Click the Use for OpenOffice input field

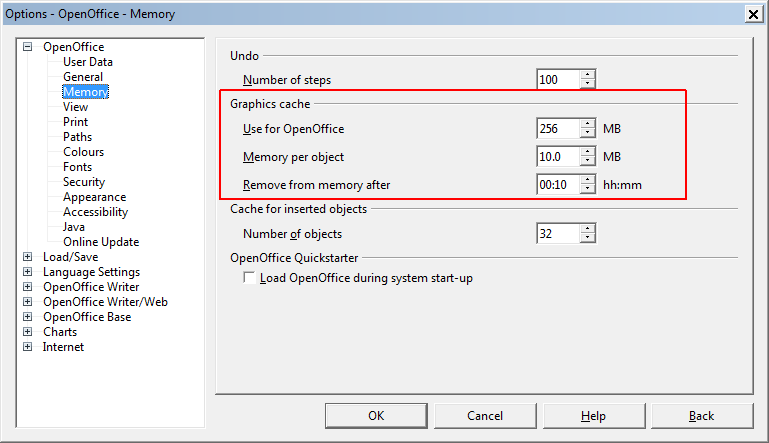pos(558,129)
